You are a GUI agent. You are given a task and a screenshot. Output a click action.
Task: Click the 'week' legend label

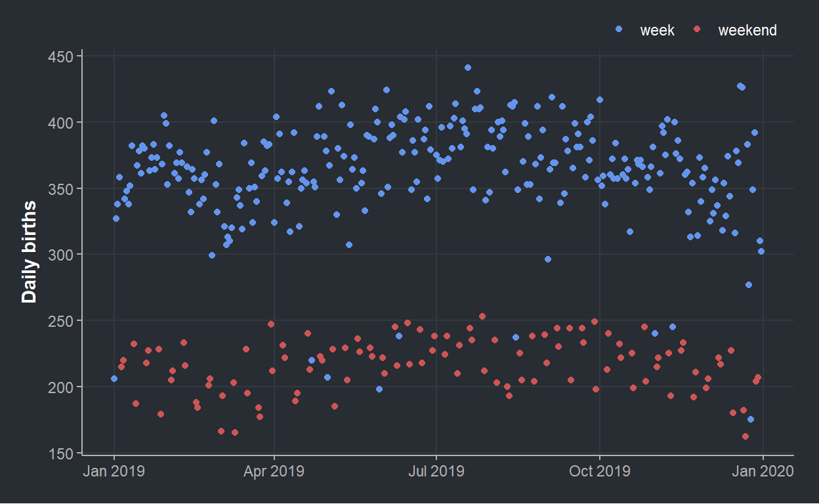point(657,30)
